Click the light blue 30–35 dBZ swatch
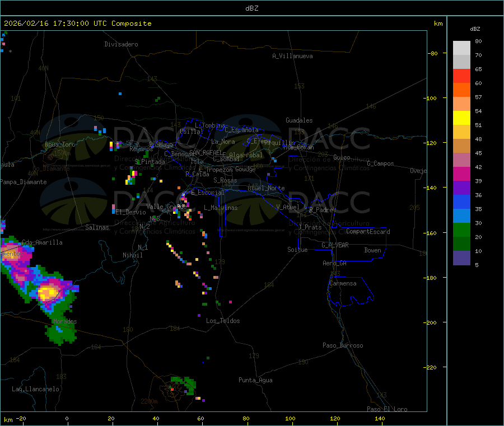This screenshot has width=504, height=426. point(461,216)
